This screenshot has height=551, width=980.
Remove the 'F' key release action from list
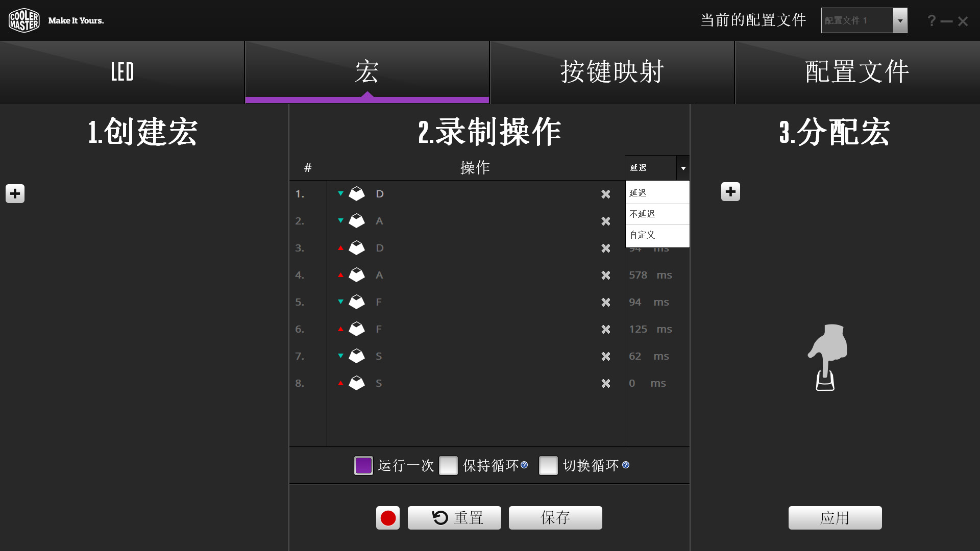click(x=606, y=330)
